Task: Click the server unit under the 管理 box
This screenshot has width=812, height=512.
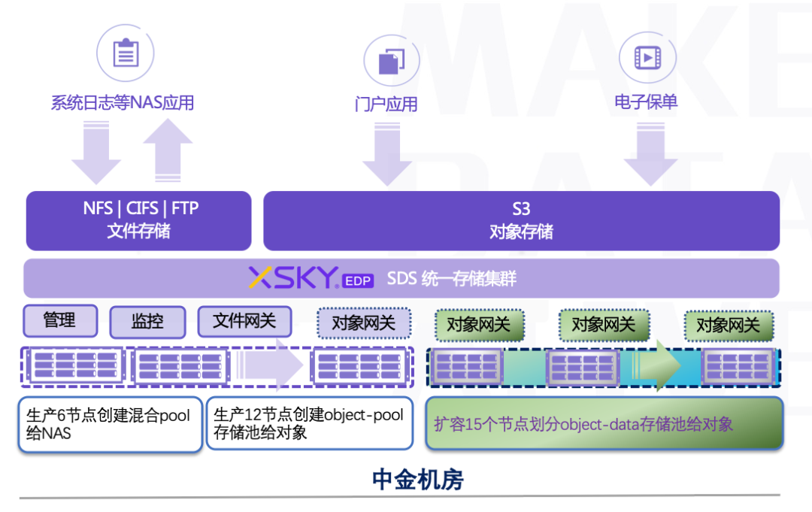Action: [77, 365]
